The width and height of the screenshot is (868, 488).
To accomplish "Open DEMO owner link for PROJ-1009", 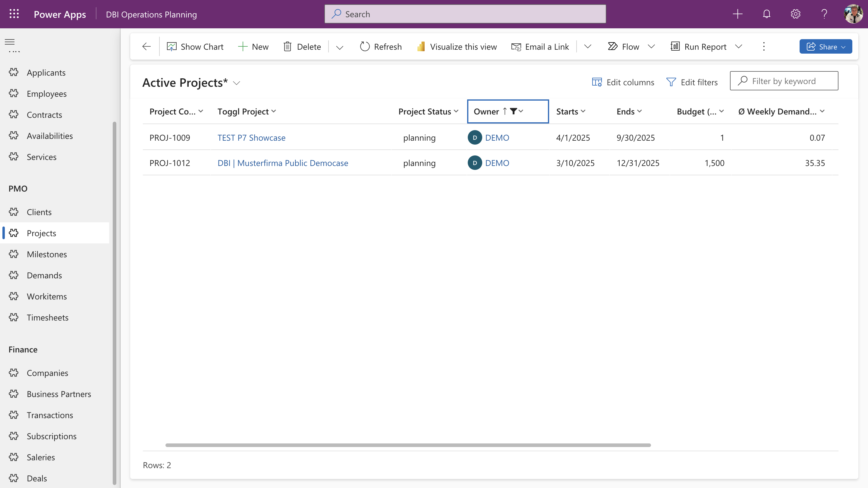I will click(497, 138).
